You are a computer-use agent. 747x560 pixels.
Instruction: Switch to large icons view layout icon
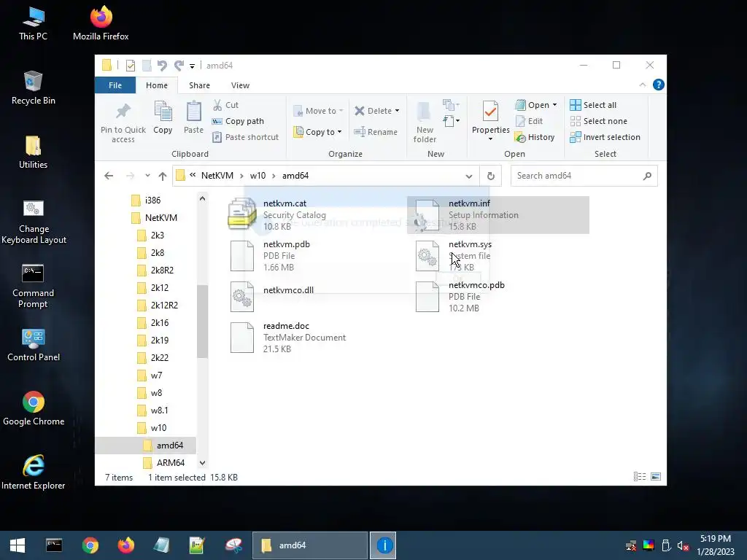(656, 477)
